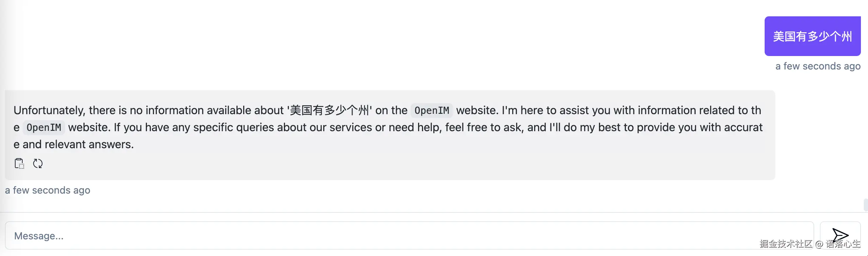Click the '语落心生' author watermark
The width and height of the screenshot is (868, 256).
point(843,244)
